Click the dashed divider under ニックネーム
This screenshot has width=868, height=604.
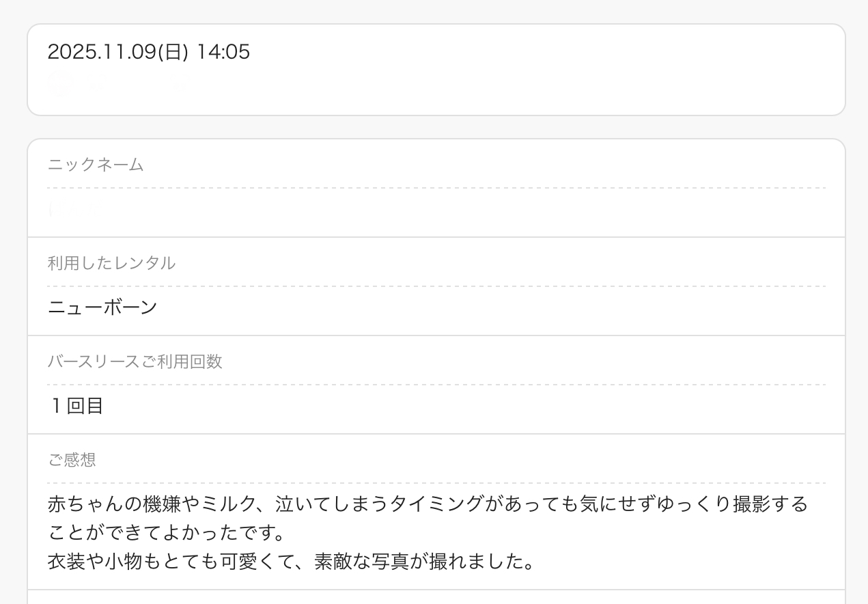(436, 188)
